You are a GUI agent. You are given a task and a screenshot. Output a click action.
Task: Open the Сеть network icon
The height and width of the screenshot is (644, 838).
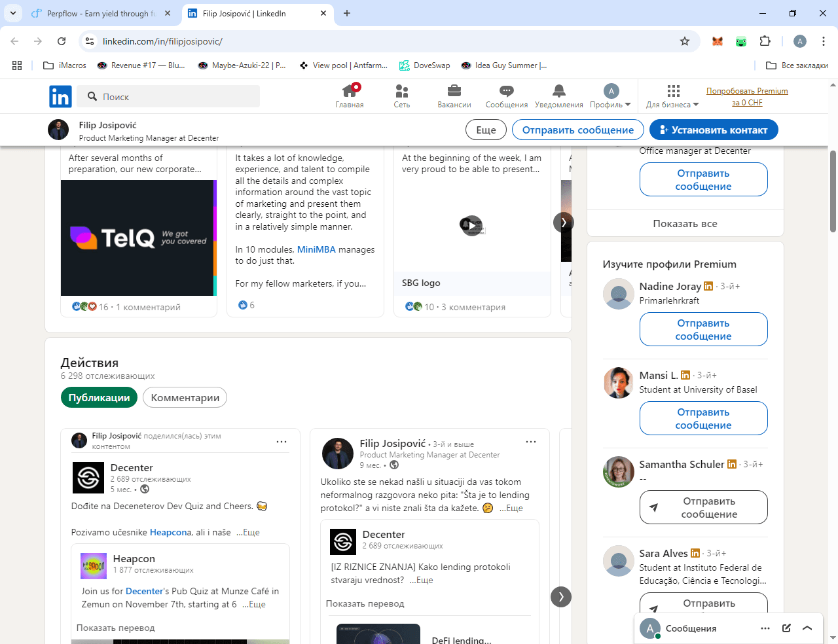tap(402, 96)
